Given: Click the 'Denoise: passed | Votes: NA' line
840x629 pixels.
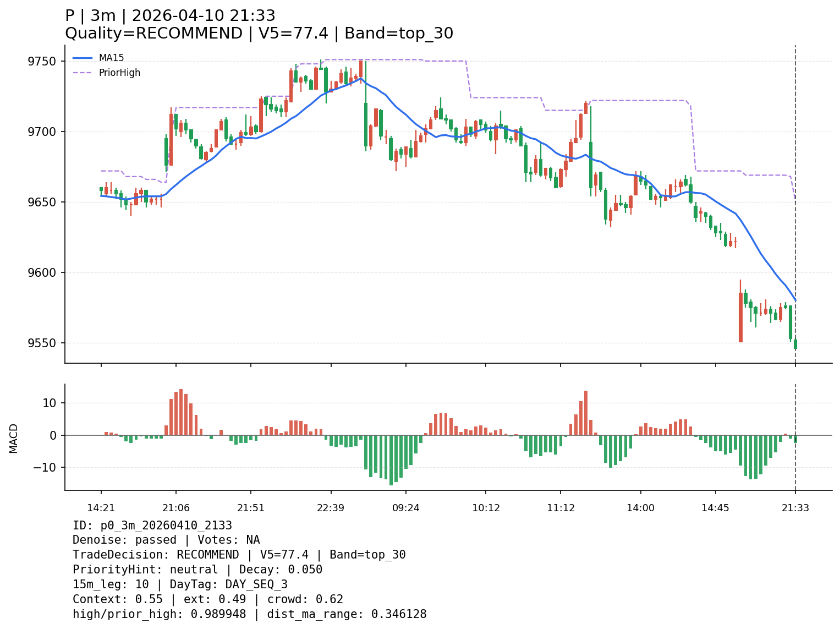Looking at the screenshot, I should coord(166,540).
